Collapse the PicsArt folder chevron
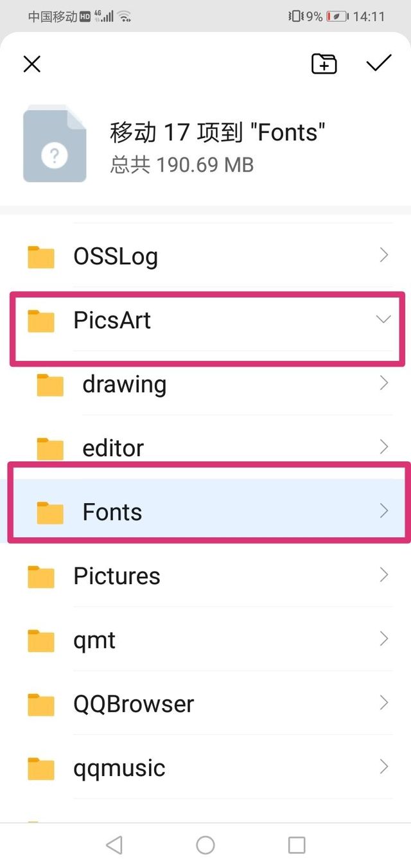Screen dimensions: 411x868 point(383,319)
